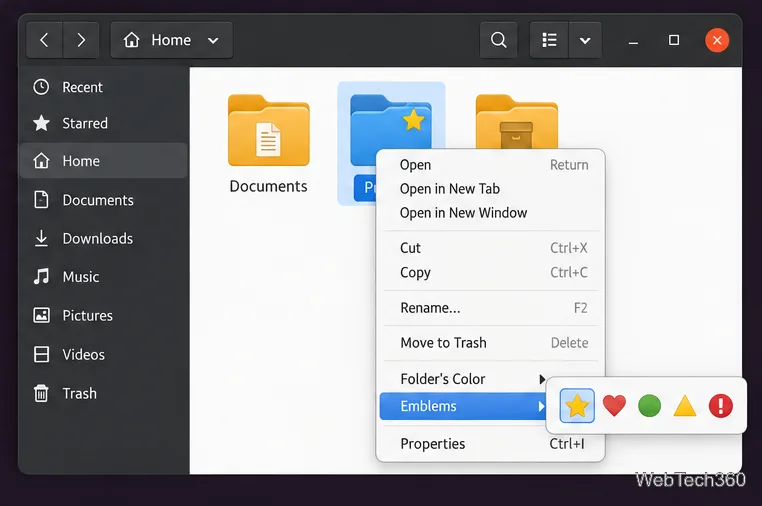The height and width of the screenshot is (506, 762).
Task: Click the clock icon beside Recent
Action: [41, 87]
